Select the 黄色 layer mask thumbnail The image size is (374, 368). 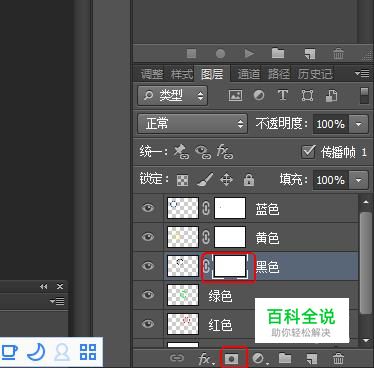230,237
